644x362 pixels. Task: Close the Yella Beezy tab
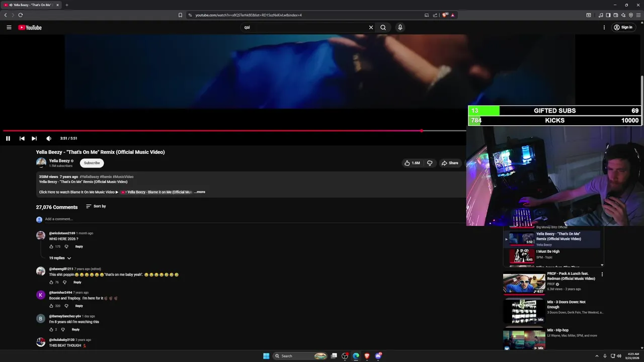[x=57, y=5]
